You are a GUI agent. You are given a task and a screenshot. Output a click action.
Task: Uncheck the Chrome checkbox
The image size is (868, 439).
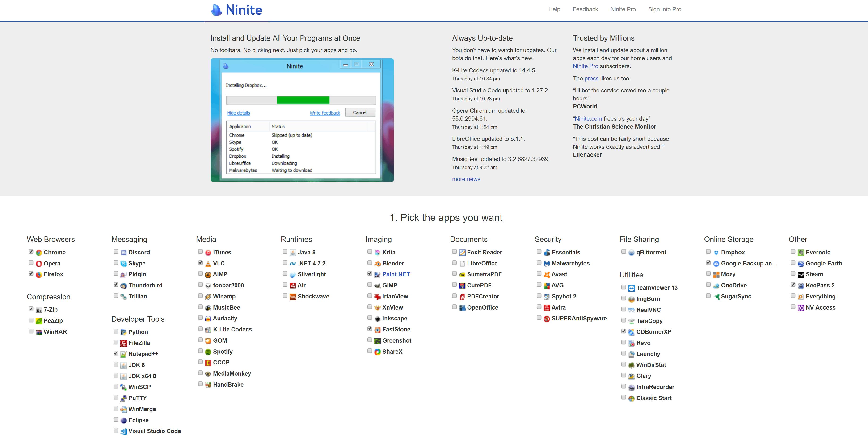tap(31, 252)
